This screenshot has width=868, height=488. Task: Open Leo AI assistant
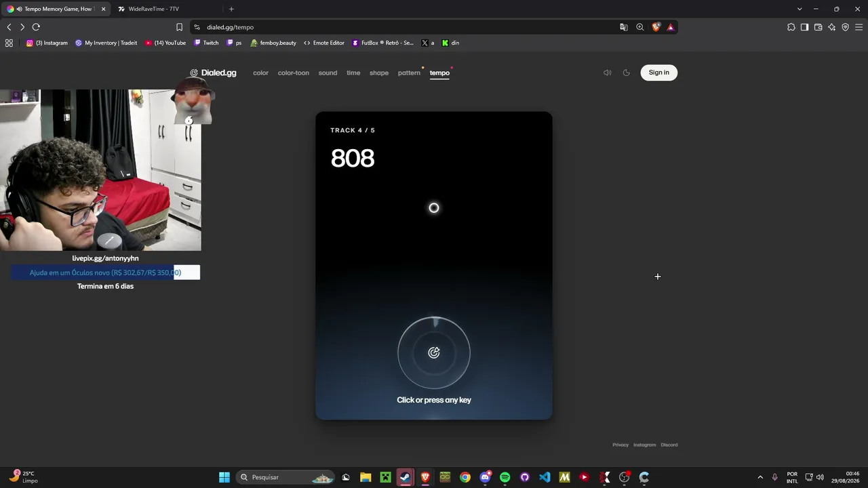(x=831, y=27)
